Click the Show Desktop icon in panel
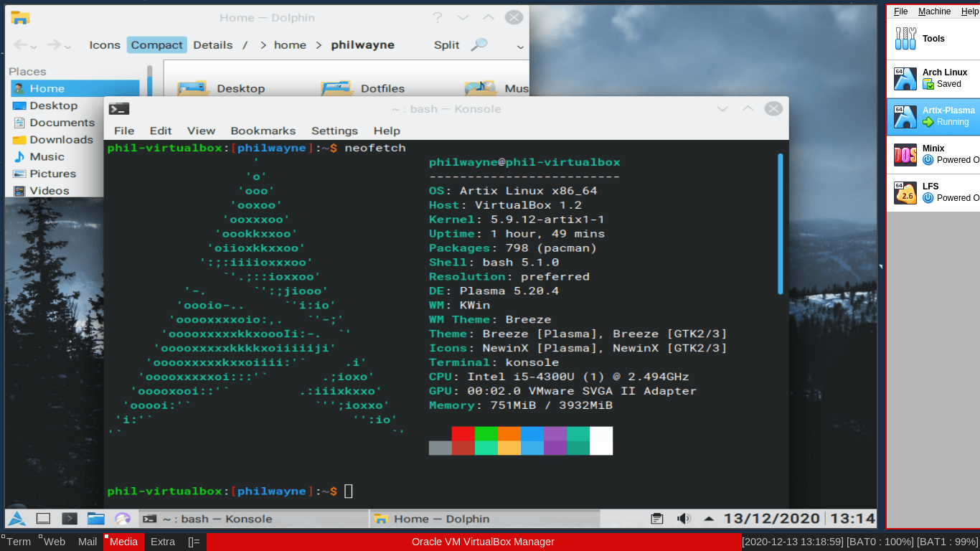Screen dimensions: 980x551 (43, 519)
